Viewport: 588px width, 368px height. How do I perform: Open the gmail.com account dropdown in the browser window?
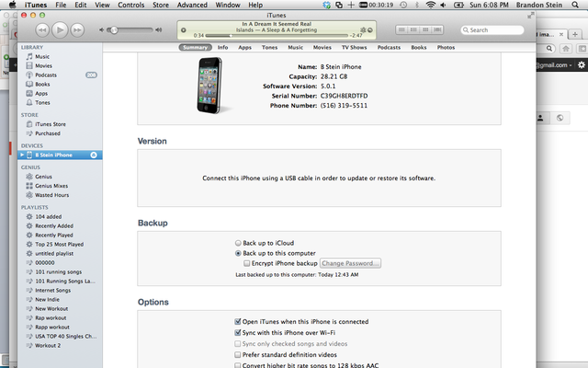tap(553, 65)
